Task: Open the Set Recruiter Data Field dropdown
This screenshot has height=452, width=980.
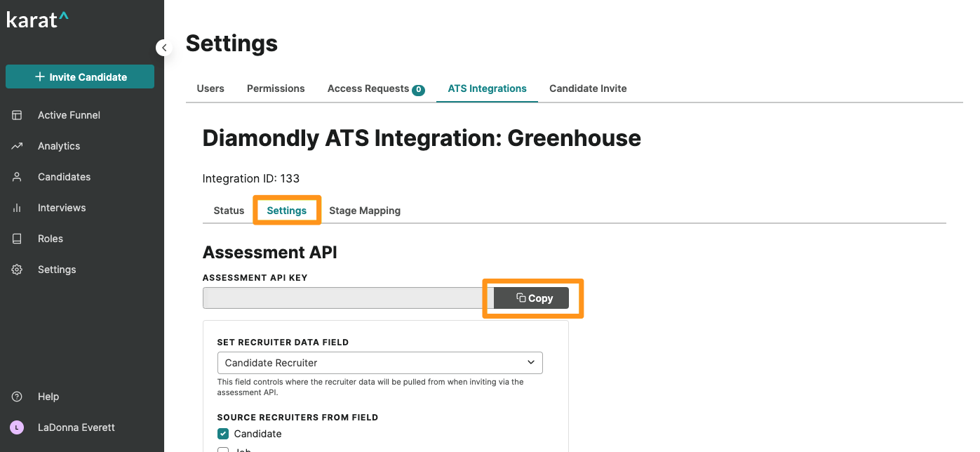Action: [x=380, y=363]
